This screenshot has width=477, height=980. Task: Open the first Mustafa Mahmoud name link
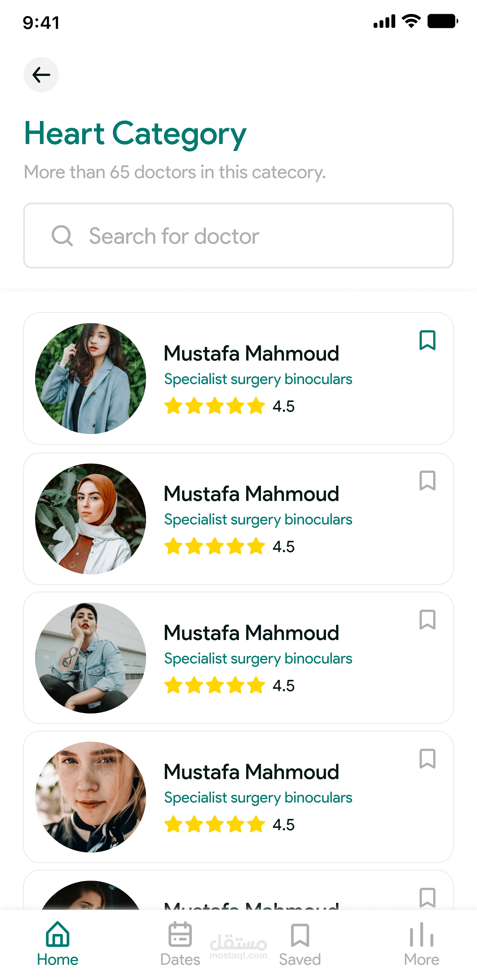click(251, 353)
